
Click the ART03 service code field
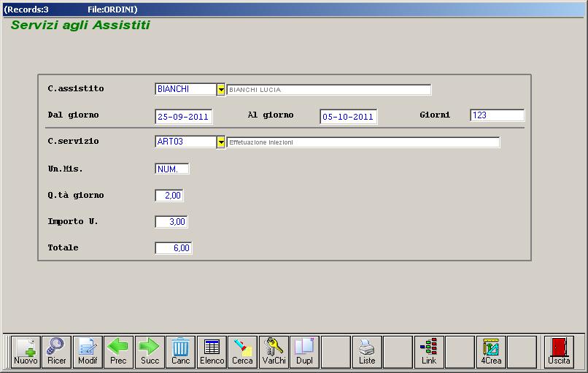tap(185, 142)
